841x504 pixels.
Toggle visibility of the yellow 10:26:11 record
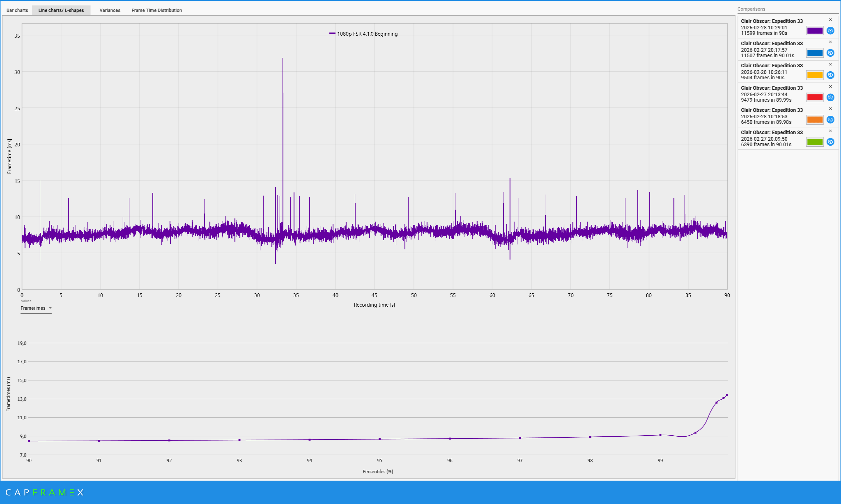pyautogui.click(x=831, y=75)
